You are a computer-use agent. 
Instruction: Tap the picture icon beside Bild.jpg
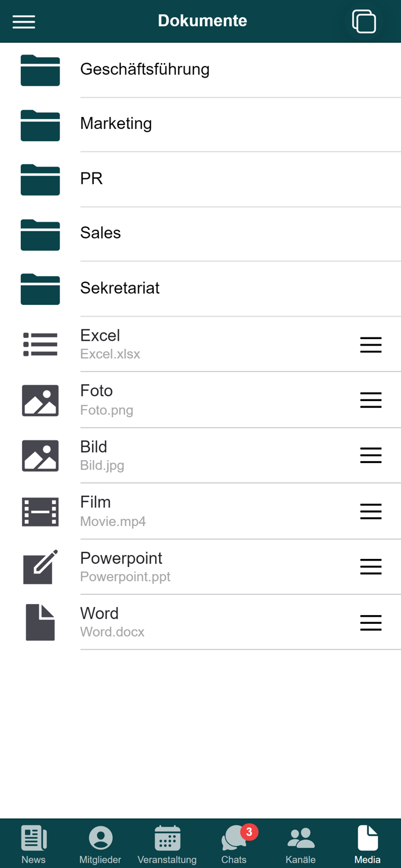pyautogui.click(x=40, y=455)
